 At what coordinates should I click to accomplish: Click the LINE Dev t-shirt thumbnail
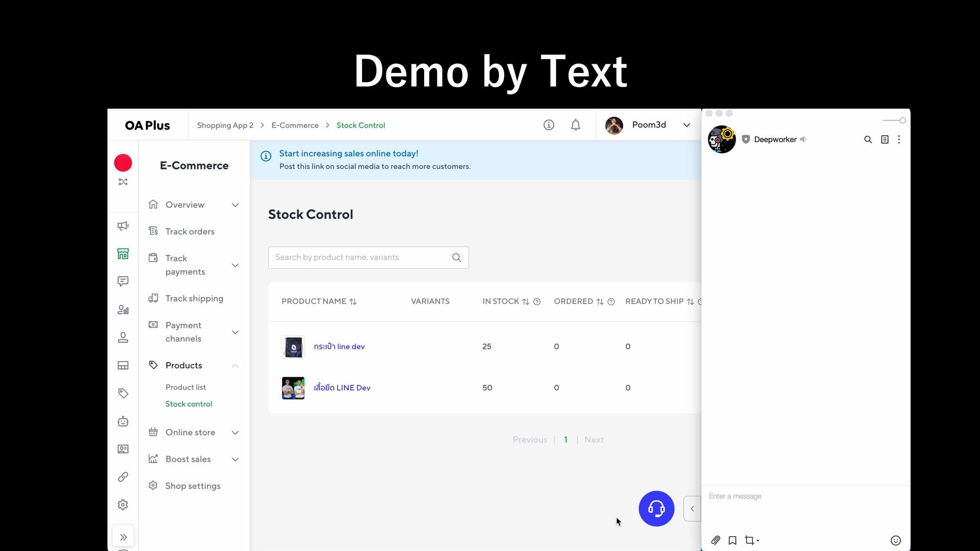click(x=293, y=388)
